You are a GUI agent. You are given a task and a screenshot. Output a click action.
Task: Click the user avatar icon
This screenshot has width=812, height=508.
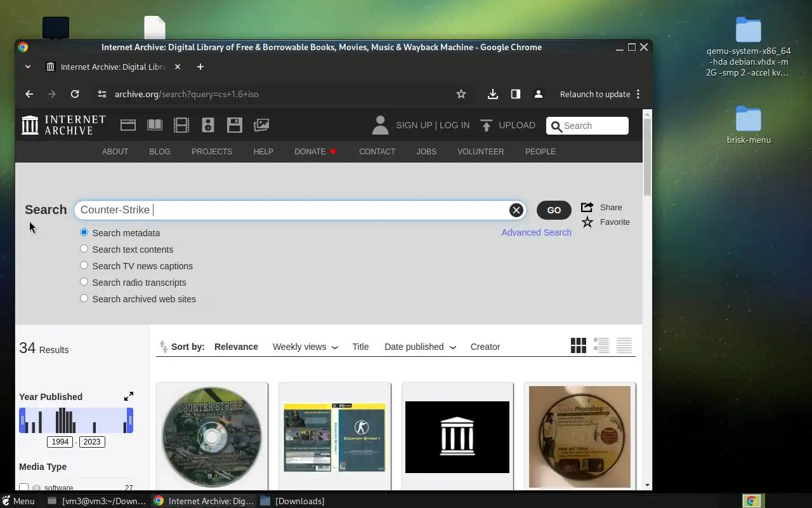(380, 125)
